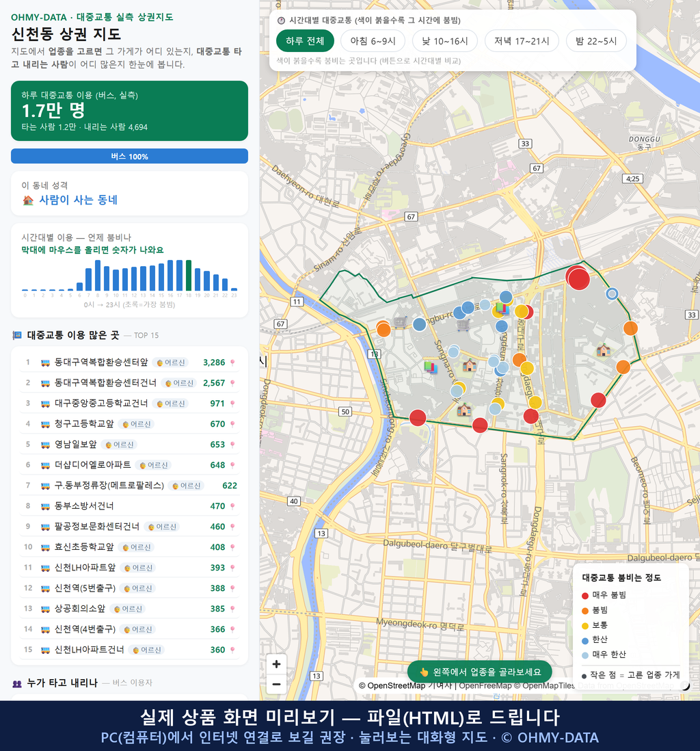This screenshot has width=700, height=751.
Task: Click the 470 value for 동부소방서건너
Action: pos(217,506)
